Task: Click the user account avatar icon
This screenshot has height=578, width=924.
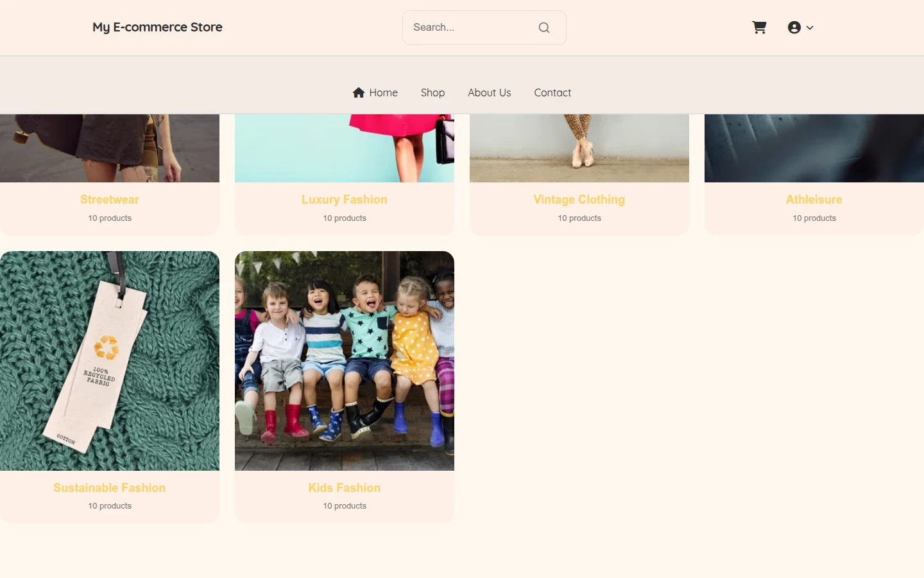Action: [x=794, y=27]
